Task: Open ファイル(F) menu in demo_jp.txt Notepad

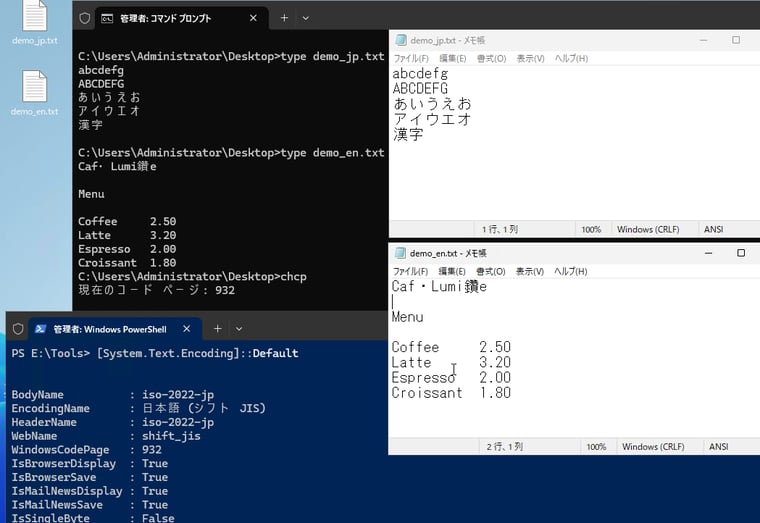Action: pyautogui.click(x=411, y=58)
